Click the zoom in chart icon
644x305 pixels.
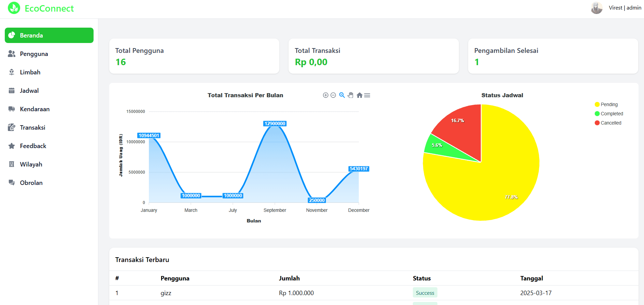(325, 95)
